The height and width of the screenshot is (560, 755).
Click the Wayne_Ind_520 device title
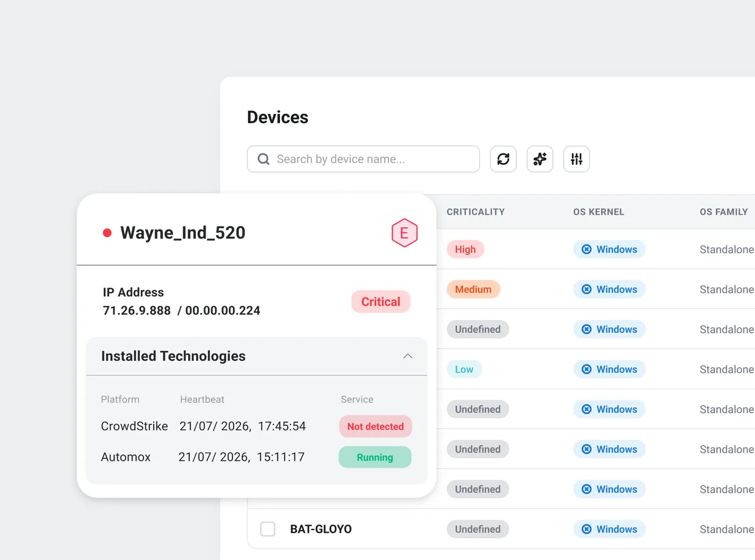183,233
